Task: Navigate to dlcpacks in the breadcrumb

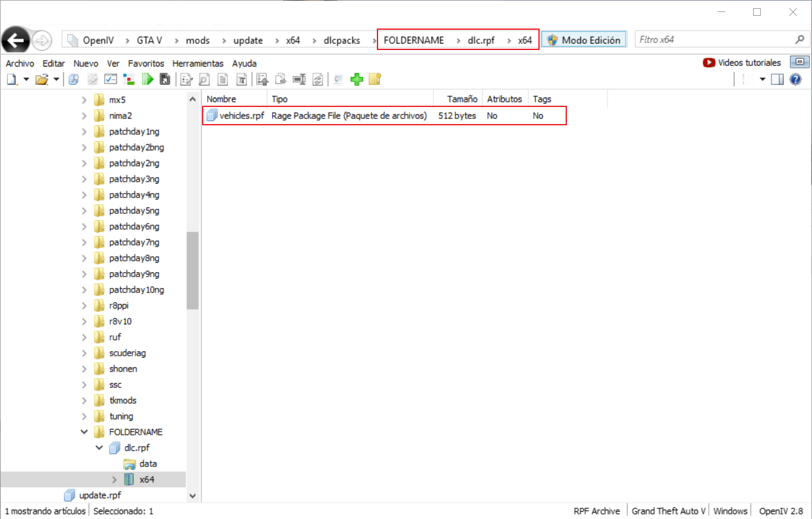Action: coord(342,40)
